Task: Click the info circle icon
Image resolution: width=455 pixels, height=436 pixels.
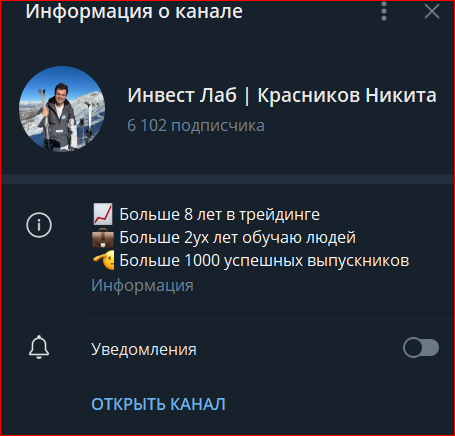Action: 39,225
